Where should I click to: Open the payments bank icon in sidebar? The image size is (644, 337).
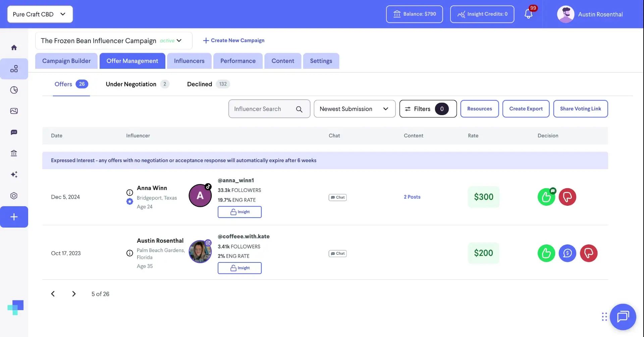click(x=14, y=153)
